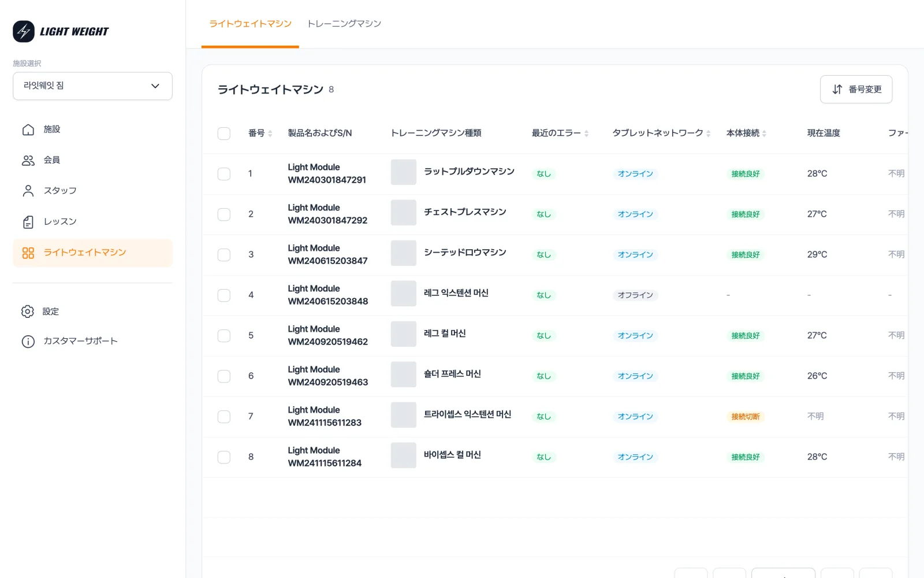The image size is (924, 578).
Task: Click the Light Weight lightning logo icon
Action: 24,32
